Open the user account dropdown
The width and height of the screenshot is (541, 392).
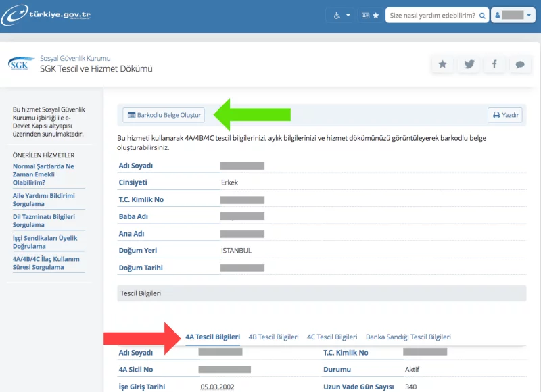(513, 15)
